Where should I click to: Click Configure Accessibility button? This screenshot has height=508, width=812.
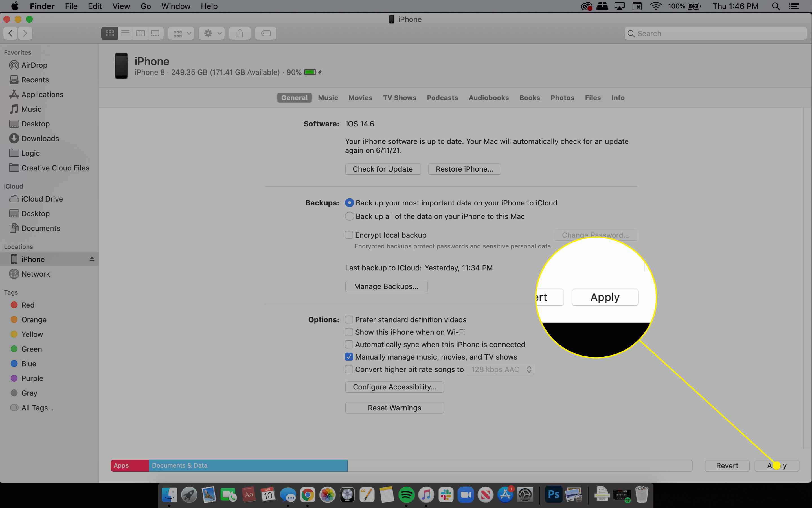tap(395, 387)
